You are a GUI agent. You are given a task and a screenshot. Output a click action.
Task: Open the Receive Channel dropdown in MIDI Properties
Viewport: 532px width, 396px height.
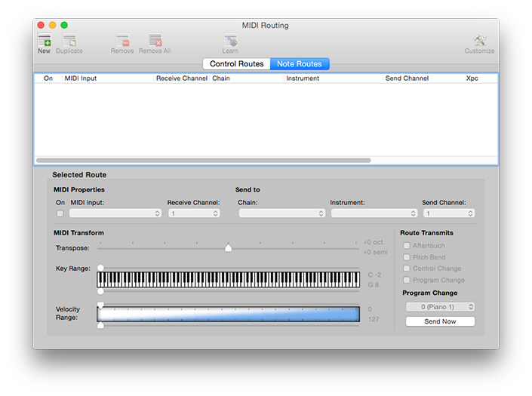(194, 213)
